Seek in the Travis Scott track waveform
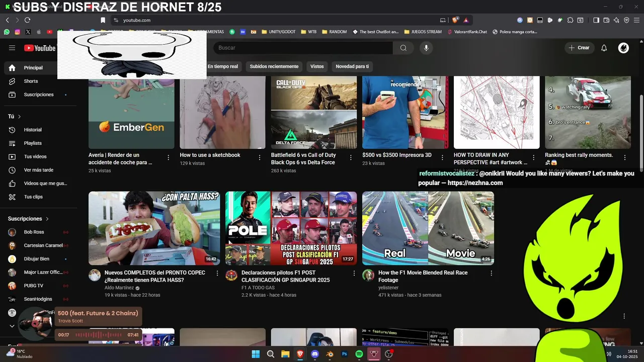The width and height of the screenshot is (644, 362). pyautogui.click(x=99, y=335)
